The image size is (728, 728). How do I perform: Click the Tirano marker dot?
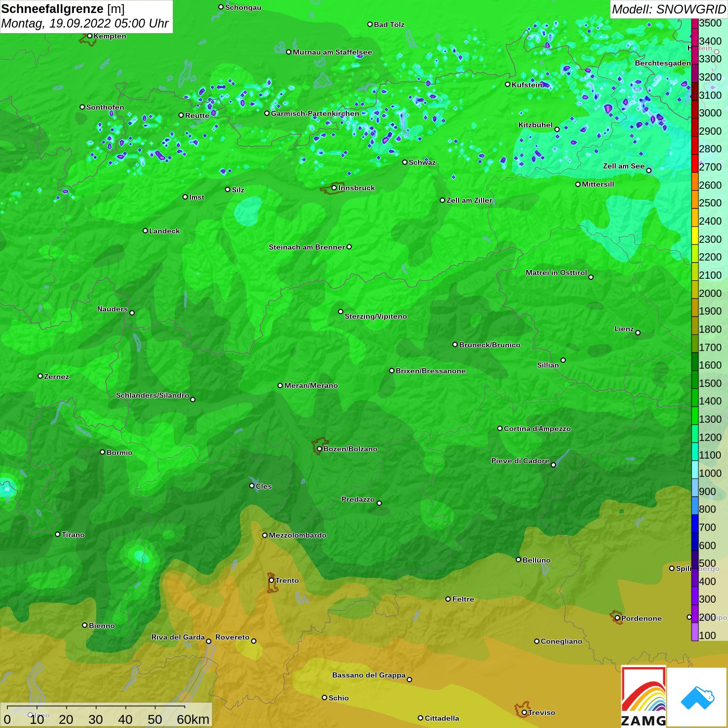58,535
